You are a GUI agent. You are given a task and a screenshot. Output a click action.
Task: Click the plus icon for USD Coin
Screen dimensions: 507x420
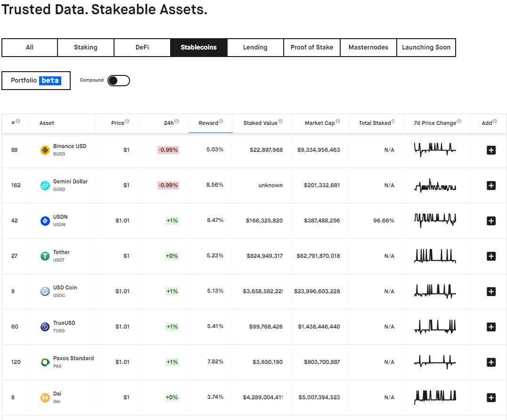tap(491, 291)
